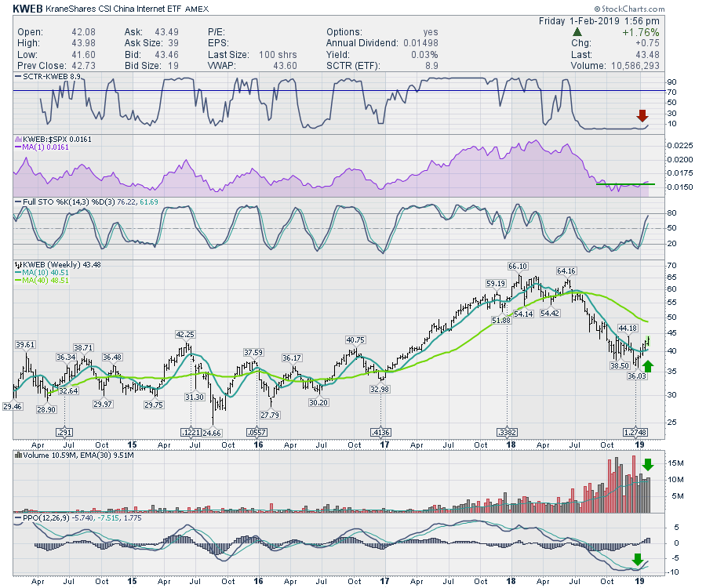Click the EPS label
706x588 pixels.
(218, 43)
